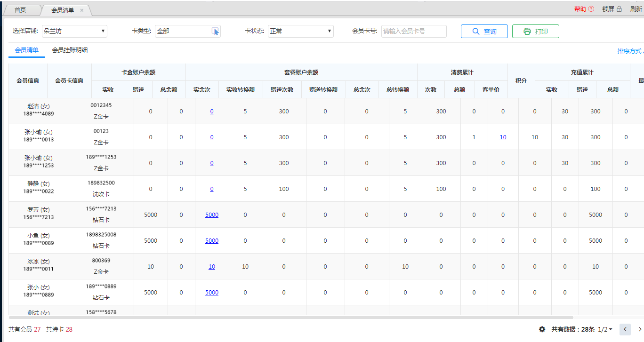644x342 pixels.
Task: Select card number 0012345
Action: pos(101,105)
